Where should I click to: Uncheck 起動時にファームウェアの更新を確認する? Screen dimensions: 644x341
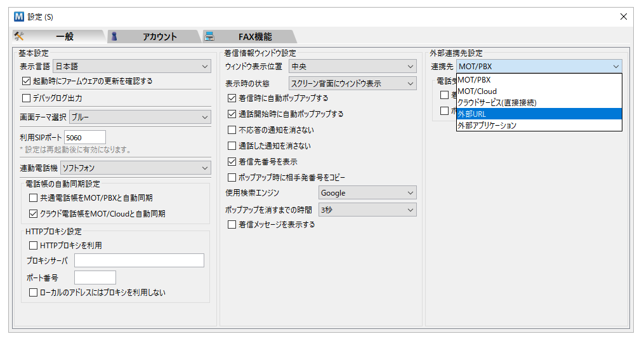[x=27, y=81]
